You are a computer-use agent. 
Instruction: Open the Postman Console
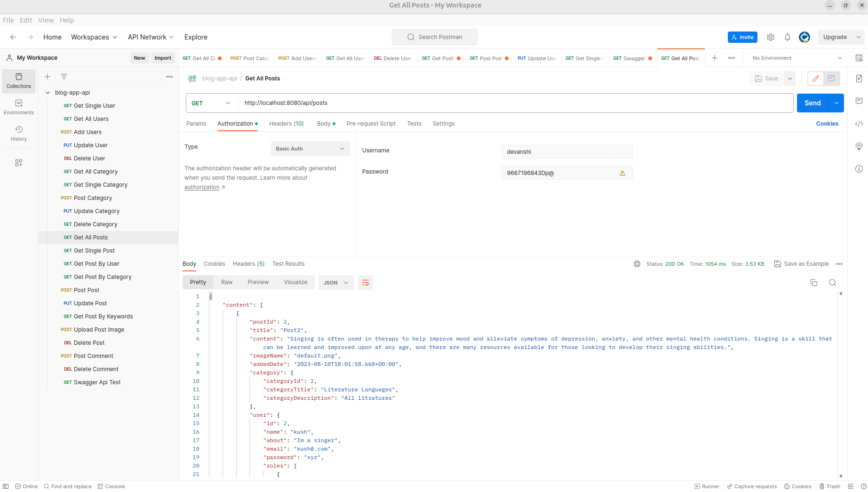pos(111,486)
